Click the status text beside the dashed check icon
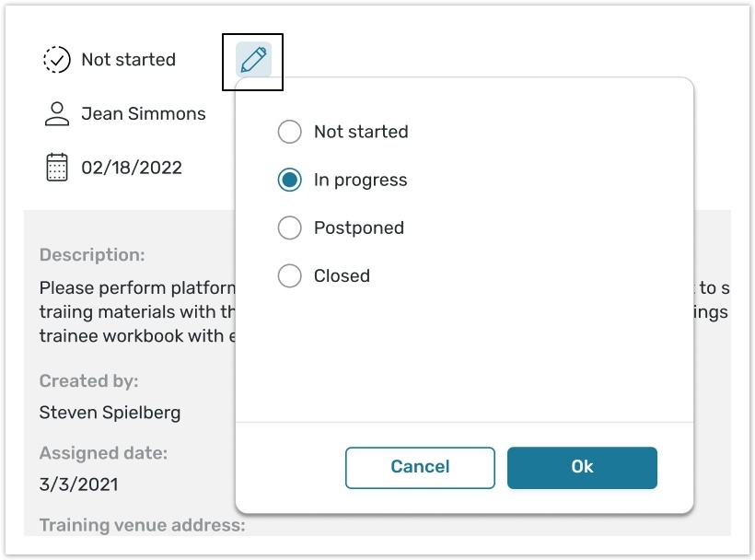This screenshot has height=560, width=755. (x=128, y=60)
